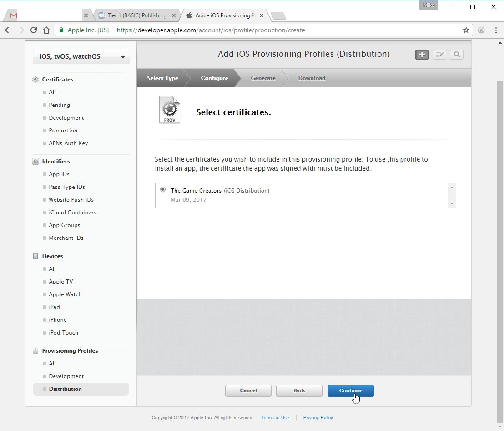Click certificate list scroll down arrow

click(x=452, y=203)
